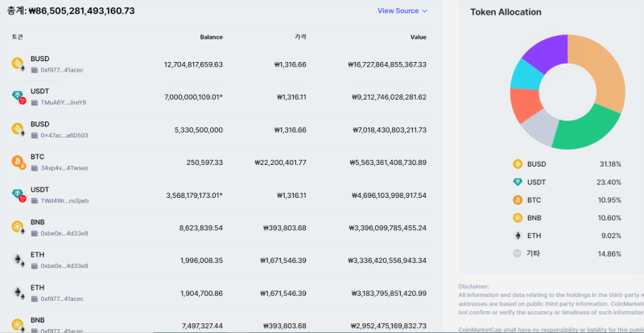
Task: Click the 31.18% BUSD allocation percentage
Action: (x=610, y=164)
